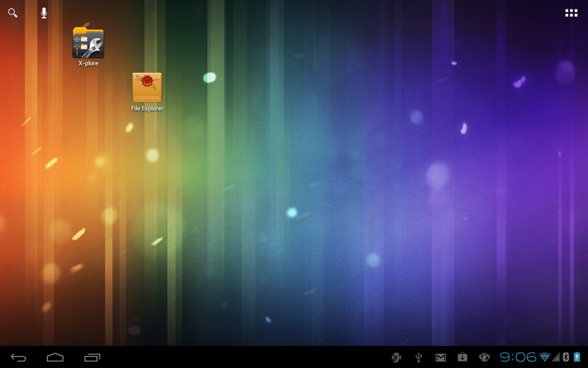
Task: Click the "X-plore" text label
Action: 88,64
